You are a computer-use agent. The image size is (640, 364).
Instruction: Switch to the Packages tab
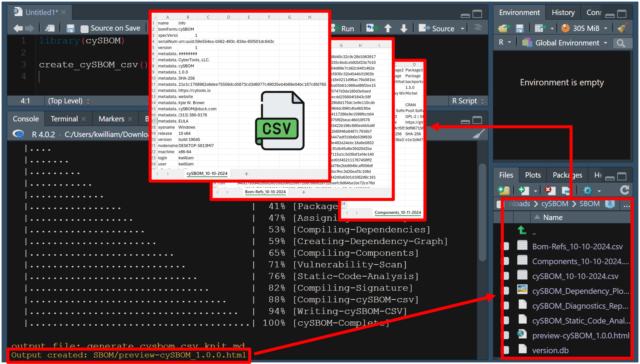pos(567,175)
